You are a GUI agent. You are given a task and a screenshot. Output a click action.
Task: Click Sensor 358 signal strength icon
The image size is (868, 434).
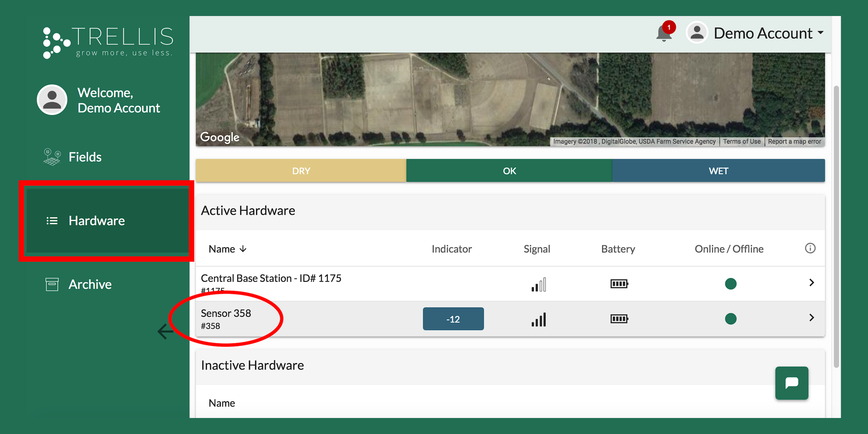(x=538, y=319)
